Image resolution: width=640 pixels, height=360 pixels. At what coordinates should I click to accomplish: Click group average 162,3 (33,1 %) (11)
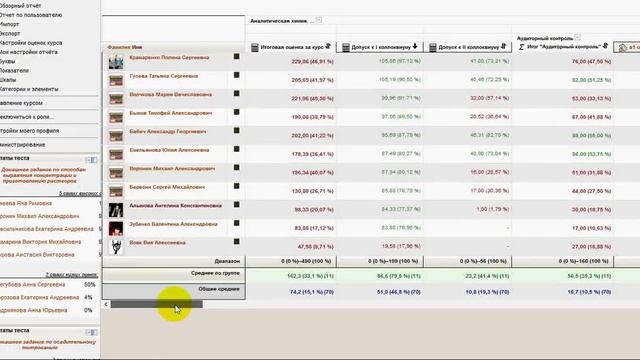pos(310,276)
